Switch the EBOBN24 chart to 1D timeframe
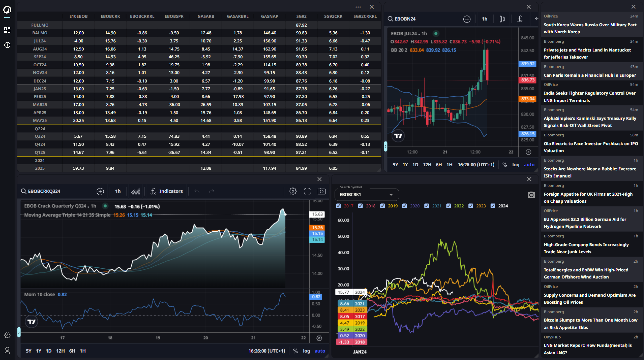The image size is (644, 360). pyautogui.click(x=415, y=165)
